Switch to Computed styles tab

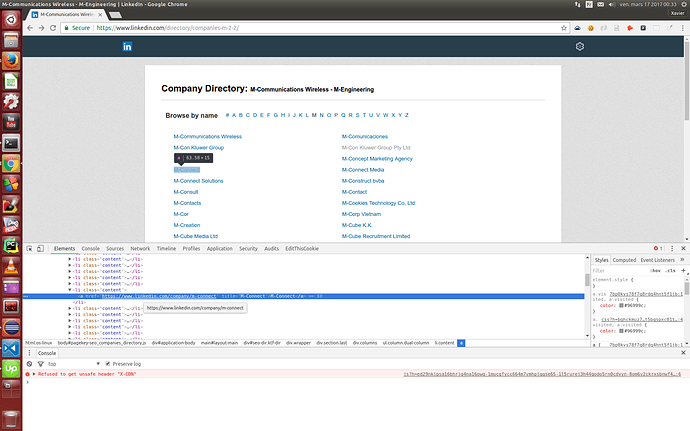(x=624, y=260)
